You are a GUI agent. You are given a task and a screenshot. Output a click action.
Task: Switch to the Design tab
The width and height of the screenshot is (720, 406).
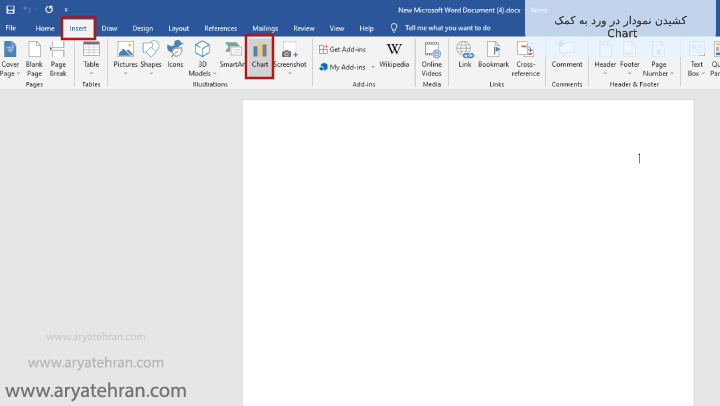[143, 28]
